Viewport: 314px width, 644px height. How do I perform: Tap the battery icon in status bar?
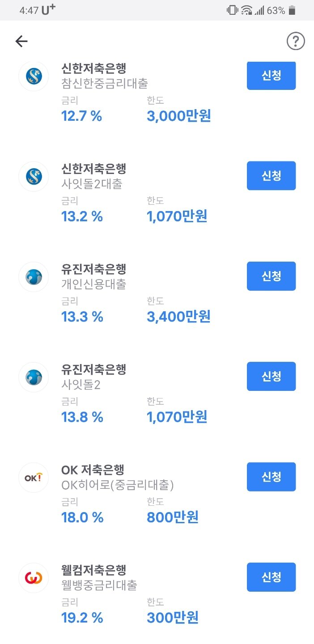tap(292, 10)
